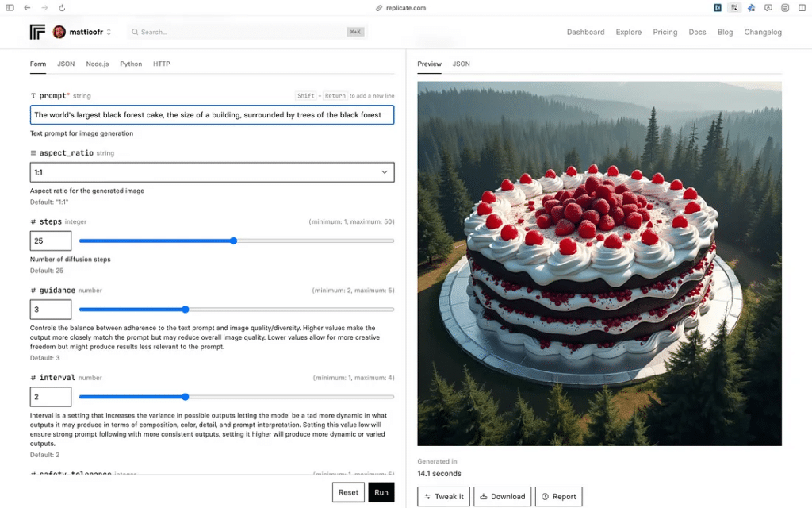Click the '(minimum: 1, maximum: 4)' range hint
This screenshot has width=812, height=508.
click(354, 378)
